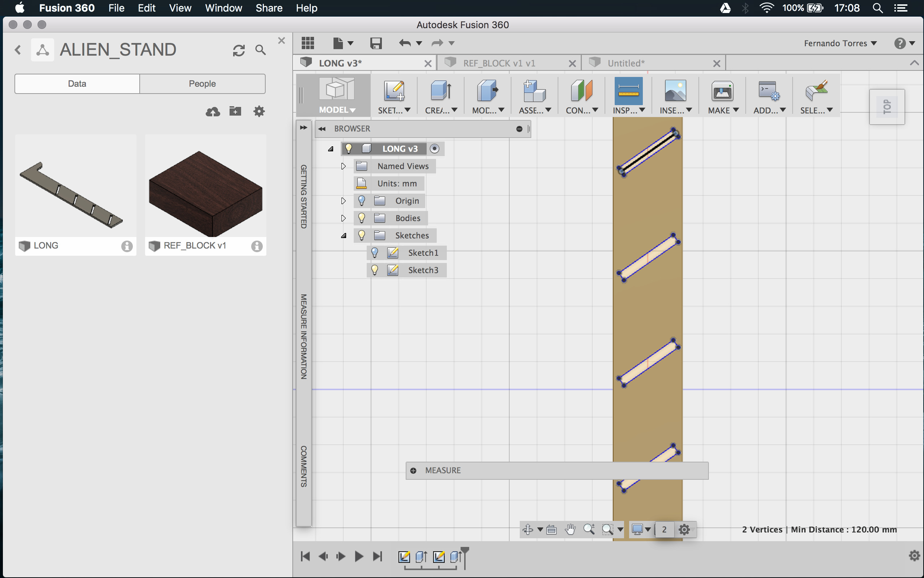924x578 pixels.
Task: Open the Add-Ins scripts icon
Action: pyautogui.click(x=769, y=91)
